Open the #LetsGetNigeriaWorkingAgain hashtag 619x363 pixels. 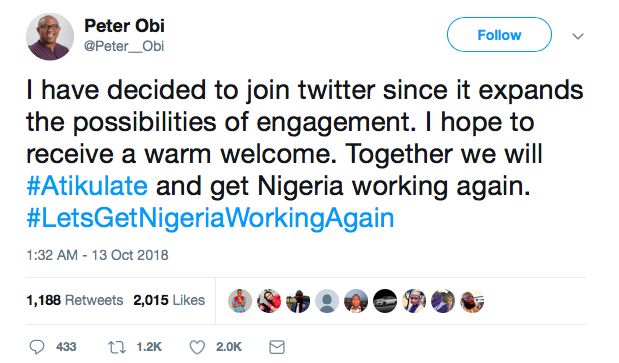210,218
